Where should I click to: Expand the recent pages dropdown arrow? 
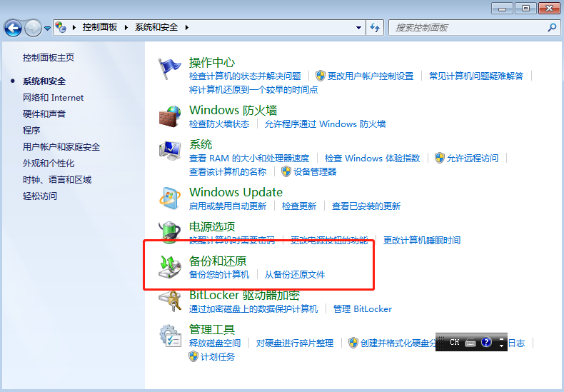pos(48,28)
